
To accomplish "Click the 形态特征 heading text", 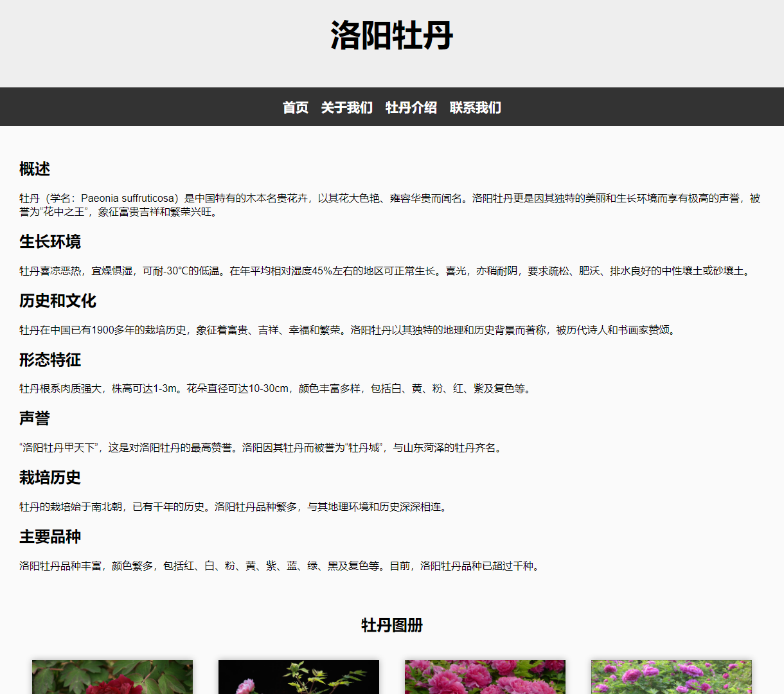I will [49, 360].
